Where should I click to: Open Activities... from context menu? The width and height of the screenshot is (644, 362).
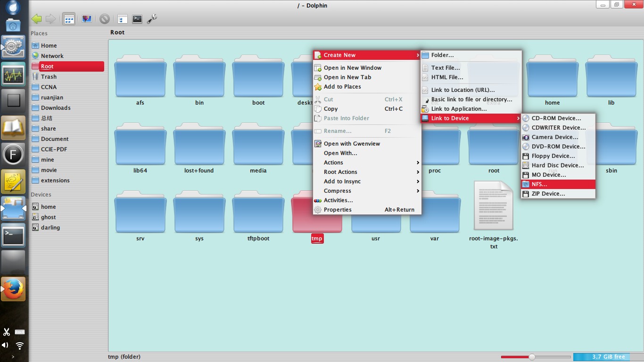[367, 200]
